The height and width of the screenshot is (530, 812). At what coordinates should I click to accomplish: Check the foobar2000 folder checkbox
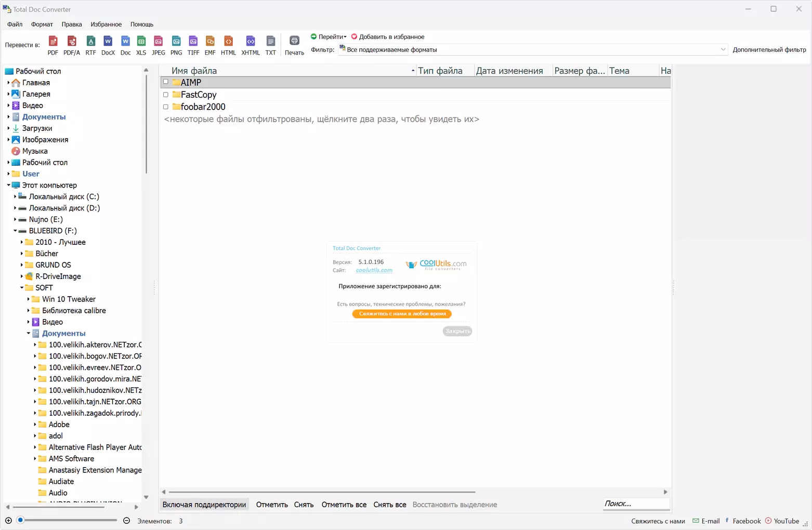click(x=166, y=107)
